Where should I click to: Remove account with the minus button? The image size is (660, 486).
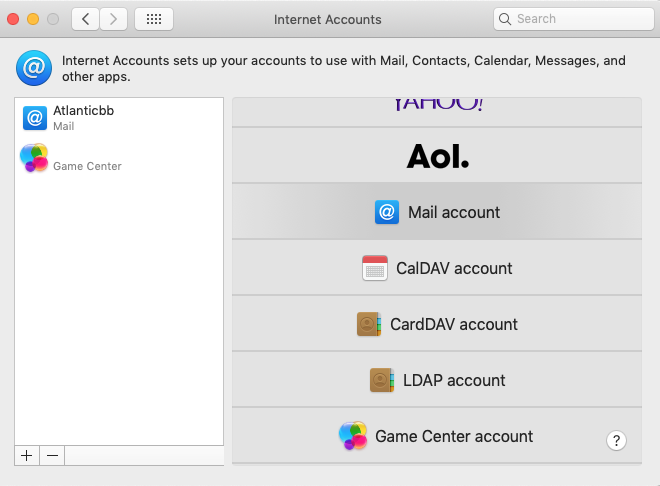pos(52,455)
